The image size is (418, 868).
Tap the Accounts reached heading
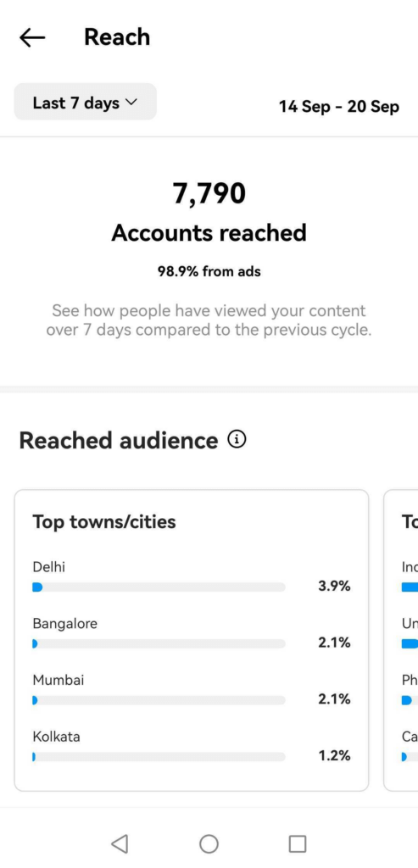coord(209,233)
